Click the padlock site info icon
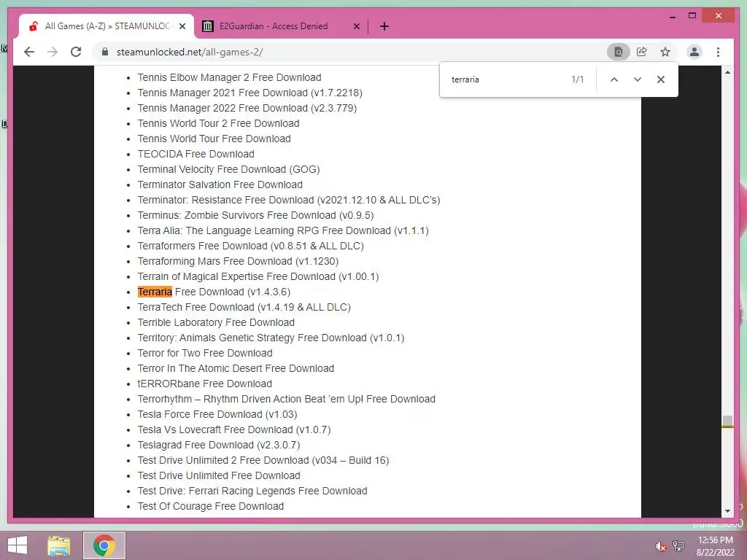 point(105,52)
